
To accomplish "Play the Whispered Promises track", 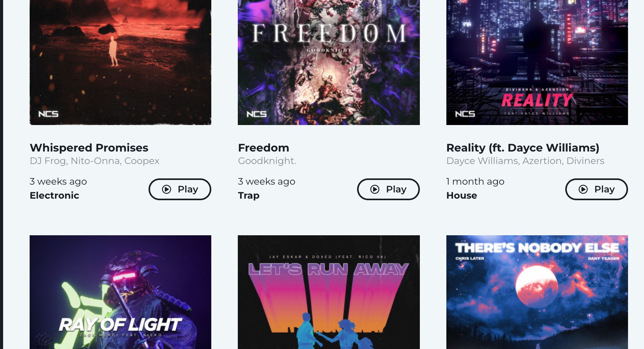I will pos(180,189).
